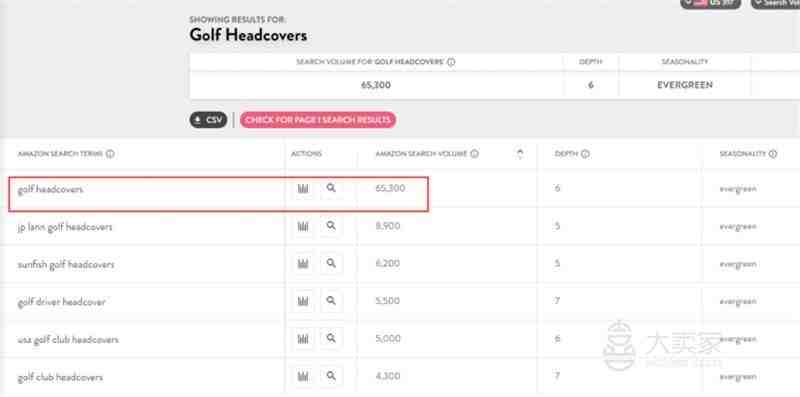800x397 pixels.
Task: Select 'jp lann golf headcovers' term
Action: tap(65, 227)
